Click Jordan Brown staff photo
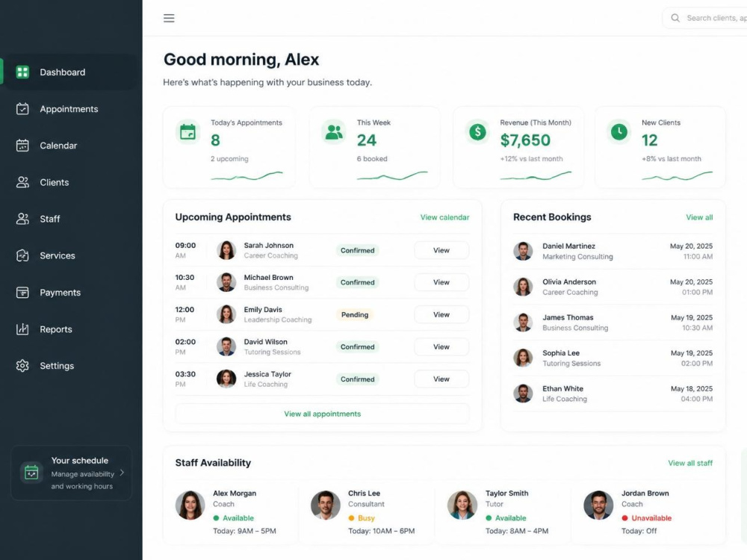This screenshot has width=747, height=560. 598,505
